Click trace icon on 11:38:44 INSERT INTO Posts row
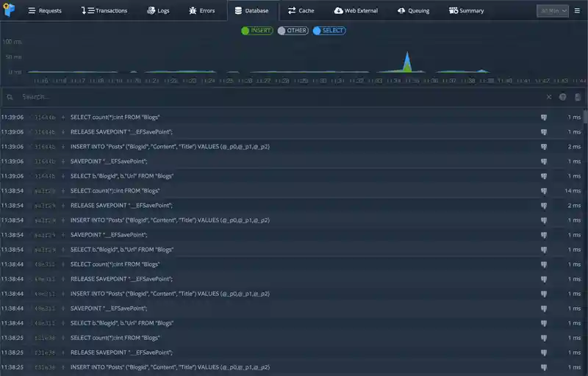This screenshot has height=376, width=588. coord(544,294)
